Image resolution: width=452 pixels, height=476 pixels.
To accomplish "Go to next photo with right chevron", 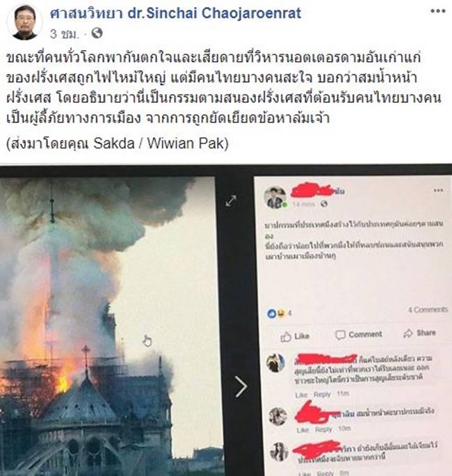I will coord(241,386).
